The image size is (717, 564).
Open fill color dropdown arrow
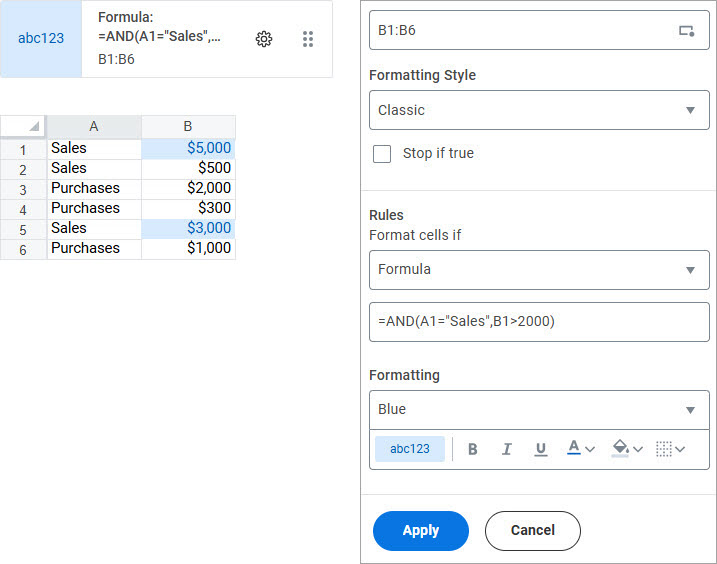pyautogui.click(x=638, y=450)
